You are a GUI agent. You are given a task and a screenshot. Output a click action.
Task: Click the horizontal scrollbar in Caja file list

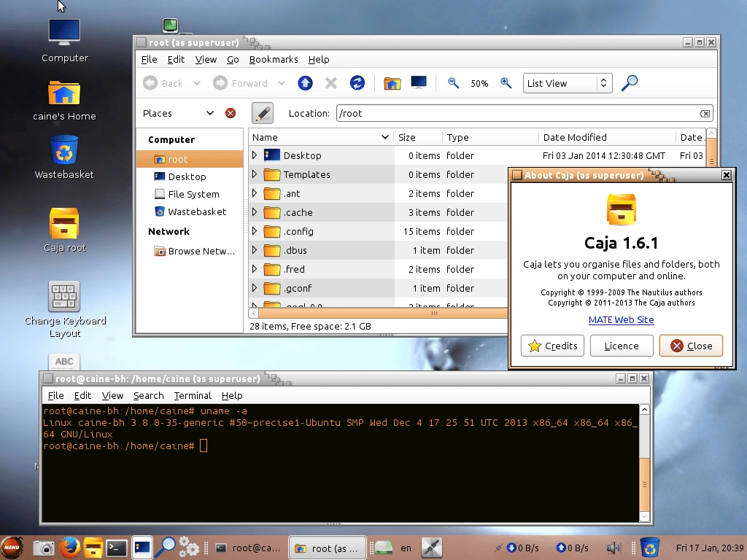pos(384,313)
